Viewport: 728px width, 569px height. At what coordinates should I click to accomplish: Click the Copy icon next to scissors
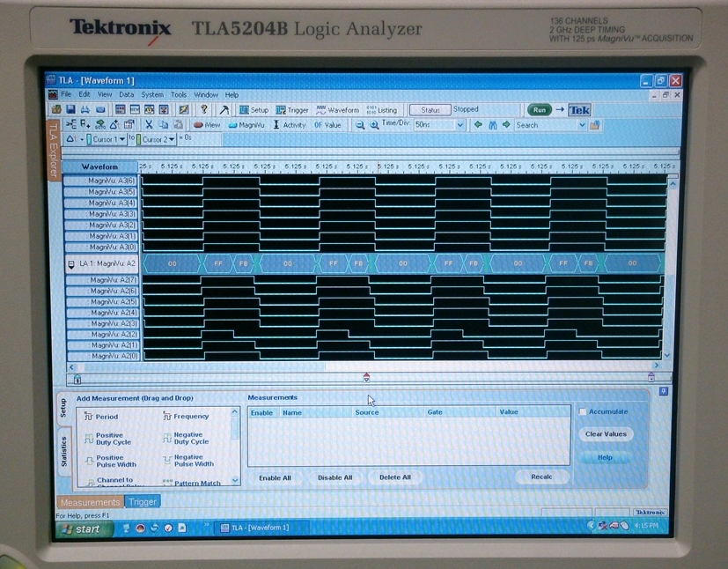pyautogui.click(x=164, y=124)
